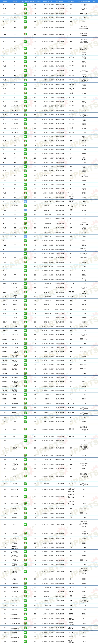
Task: Click the petrol icon in the VW Sharan row
Action: [25, 592]
